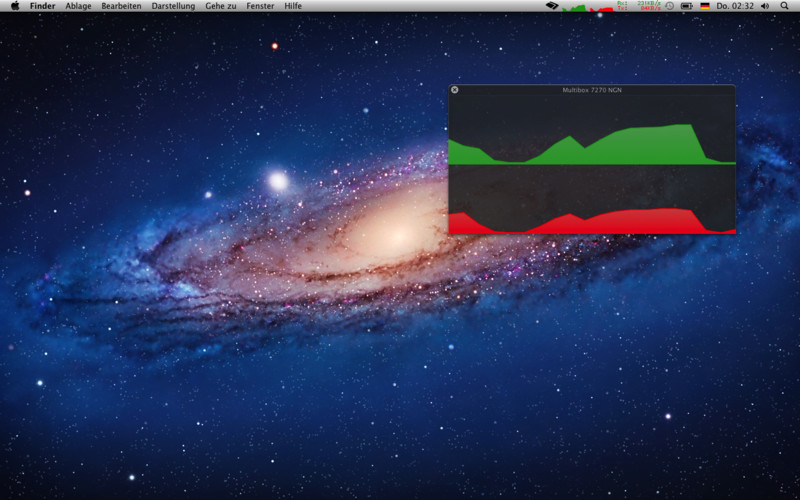Image resolution: width=800 pixels, height=500 pixels.
Task: Open the Darstellung menu
Action: click(173, 6)
